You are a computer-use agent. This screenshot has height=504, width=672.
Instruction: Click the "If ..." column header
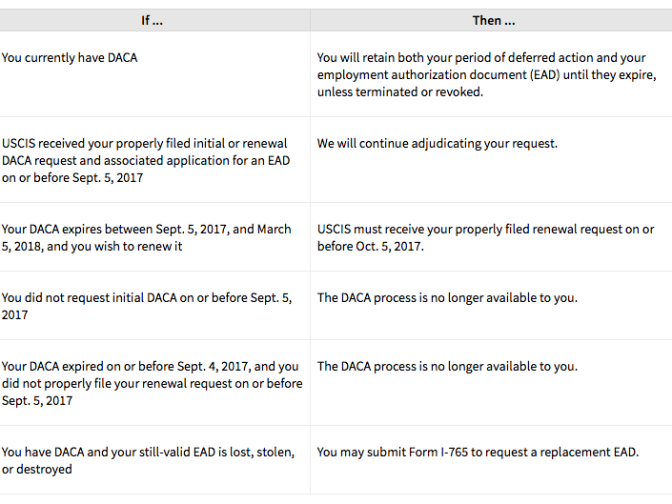[x=152, y=20]
